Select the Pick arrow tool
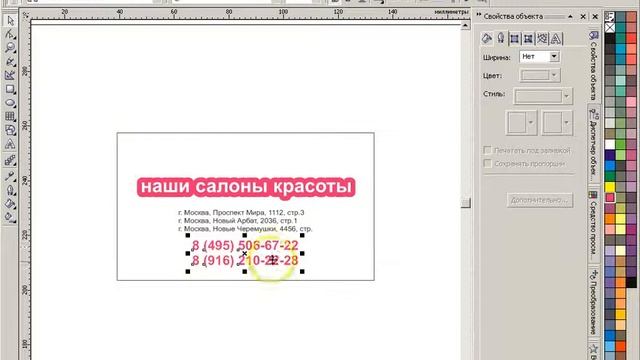This screenshot has height=360, width=640. coord(10,20)
